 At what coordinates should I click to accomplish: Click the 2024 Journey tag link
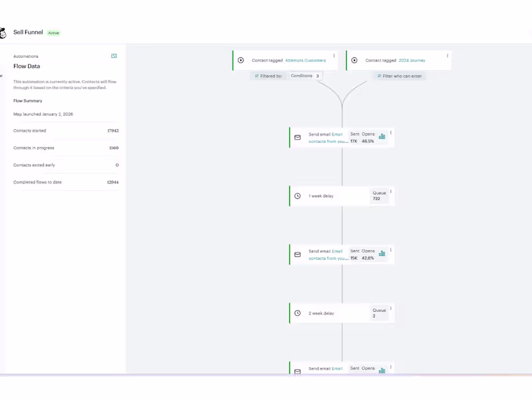click(x=412, y=61)
